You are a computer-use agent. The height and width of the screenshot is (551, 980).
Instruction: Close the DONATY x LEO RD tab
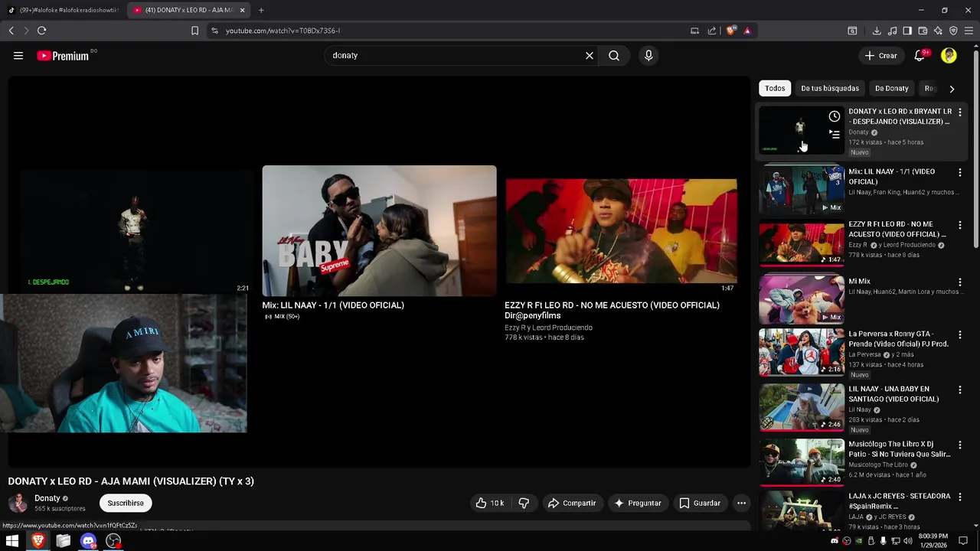coord(243,10)
